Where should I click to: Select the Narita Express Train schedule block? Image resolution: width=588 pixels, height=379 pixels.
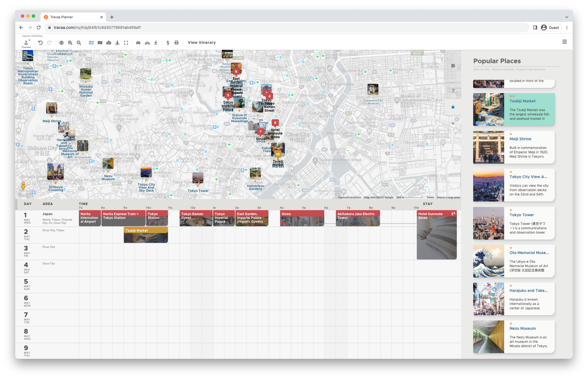tap(123, 218)
